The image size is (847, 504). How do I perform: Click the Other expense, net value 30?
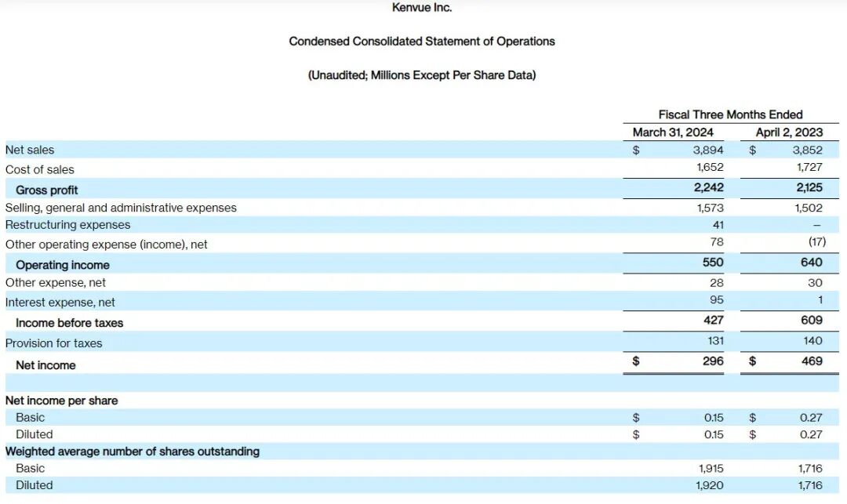(x=815, y=283)
